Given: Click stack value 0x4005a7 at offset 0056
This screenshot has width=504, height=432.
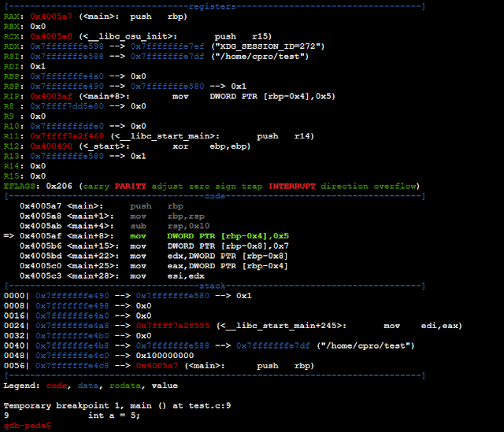Looking at the screenshot, I should tap(157, 366).
